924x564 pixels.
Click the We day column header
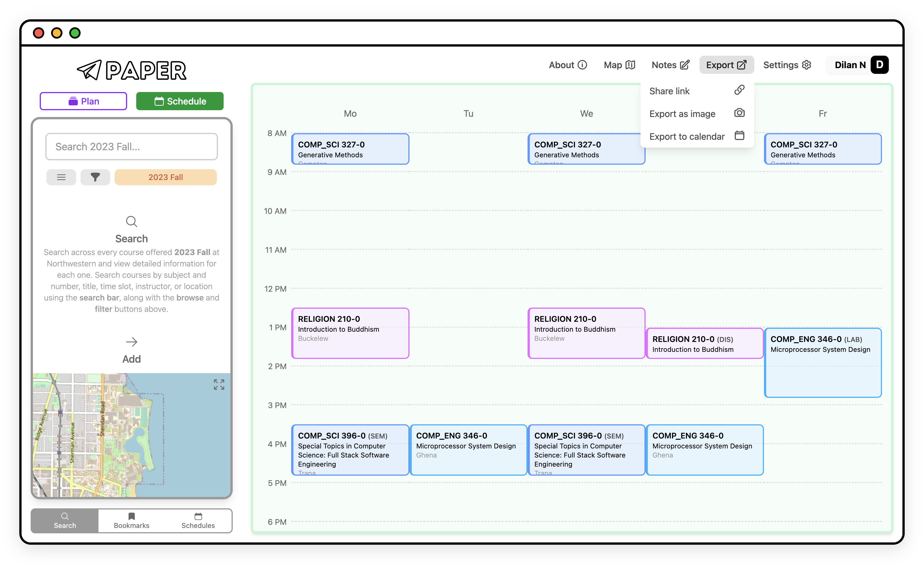click(587, 113)
